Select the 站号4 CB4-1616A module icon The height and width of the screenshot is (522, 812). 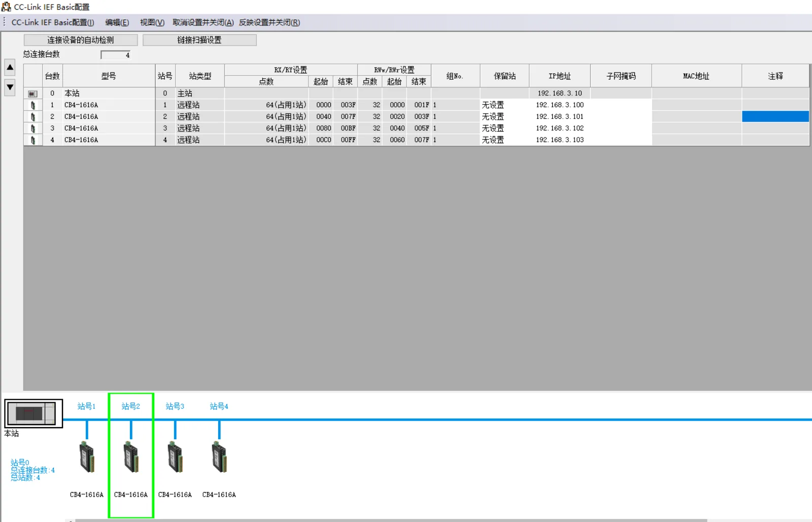[219, 457]
